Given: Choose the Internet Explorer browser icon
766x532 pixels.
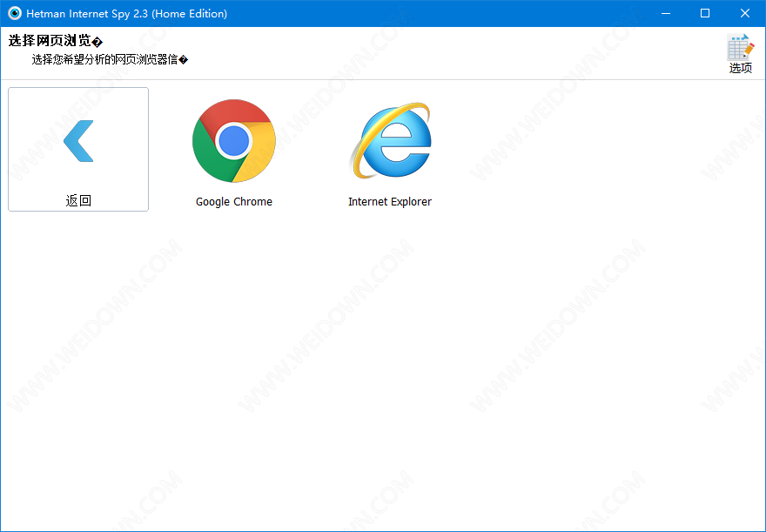Looking at the screenshot, I should pyautogui.click(x=390, y=141).
